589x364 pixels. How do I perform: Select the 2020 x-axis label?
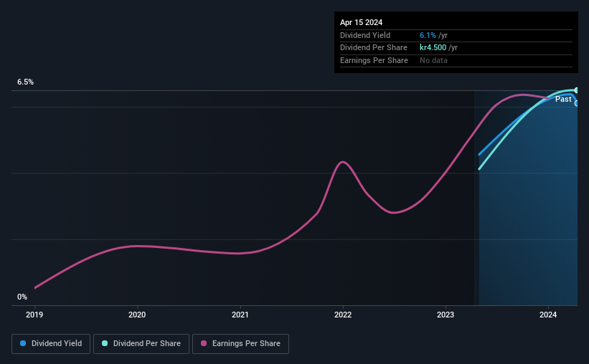137,315
